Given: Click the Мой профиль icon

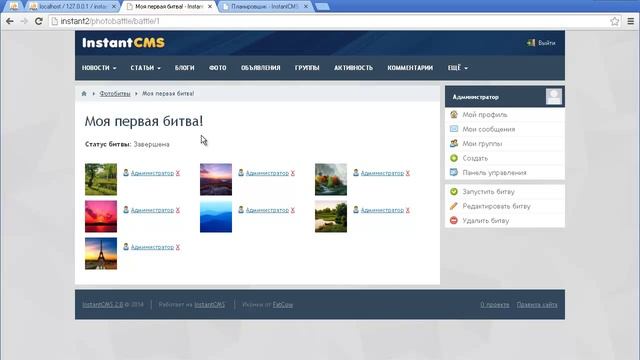Looking at the screenshot, I should pyautogui.click(x=453, y=115).
